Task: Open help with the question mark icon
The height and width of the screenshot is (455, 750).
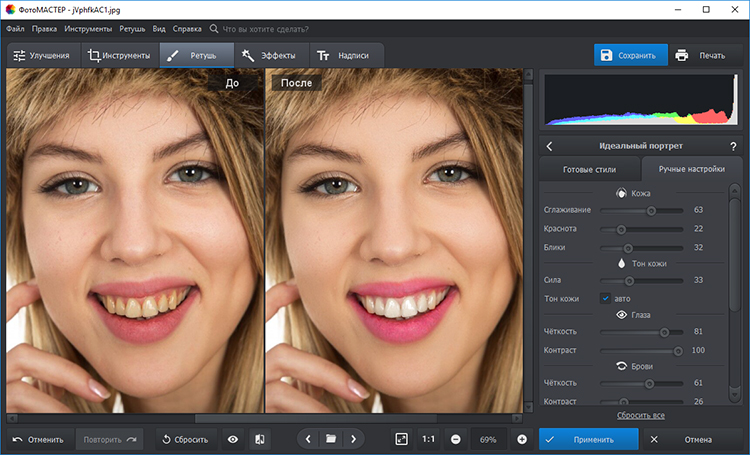Action: point(733,146)
